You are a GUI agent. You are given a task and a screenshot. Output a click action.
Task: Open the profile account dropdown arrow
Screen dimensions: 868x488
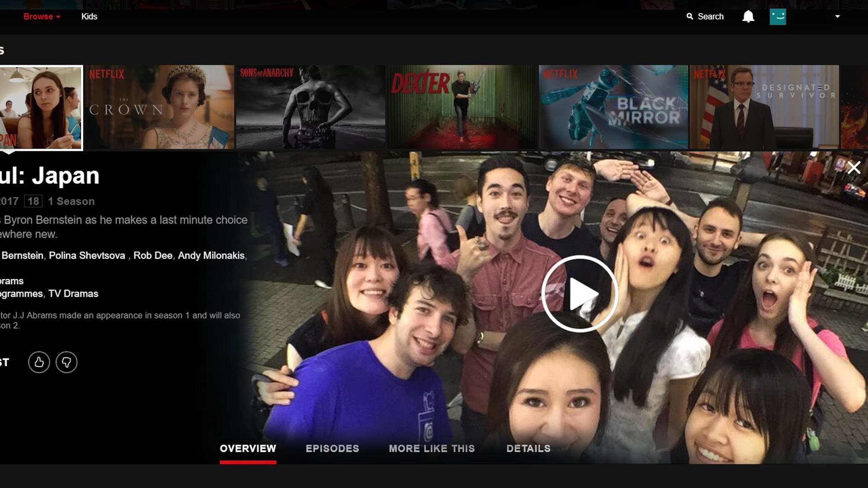pos(837,17)
